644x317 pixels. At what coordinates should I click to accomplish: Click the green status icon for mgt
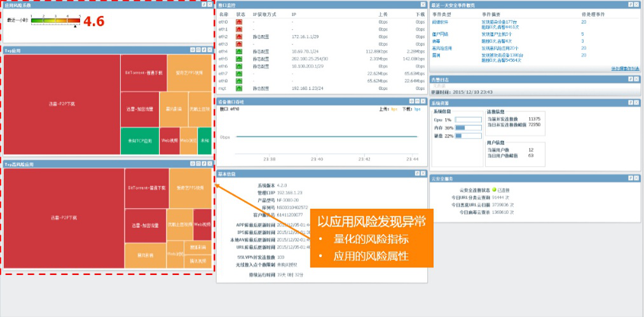point(240,88)
